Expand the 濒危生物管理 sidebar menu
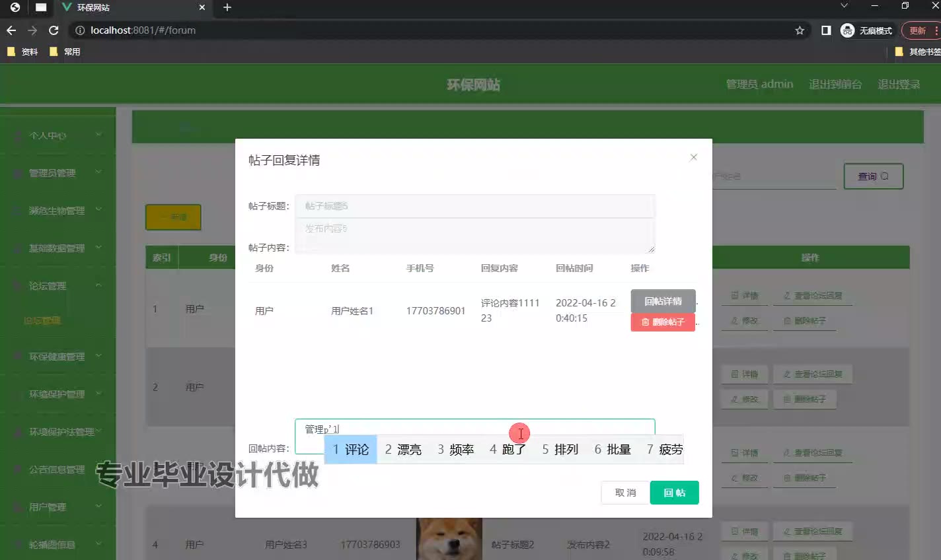This screenshot has height=560, width=941. (x=58, y=211)
